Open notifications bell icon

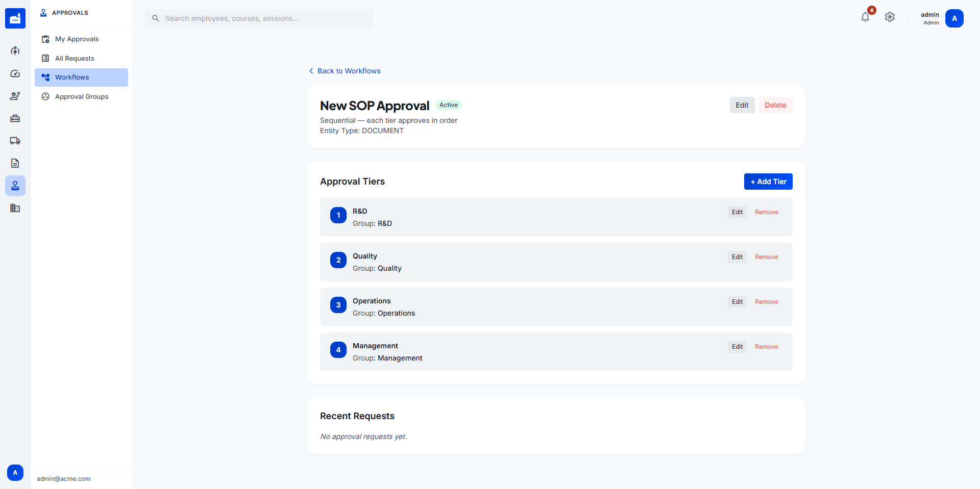click(x=865, y=17)
